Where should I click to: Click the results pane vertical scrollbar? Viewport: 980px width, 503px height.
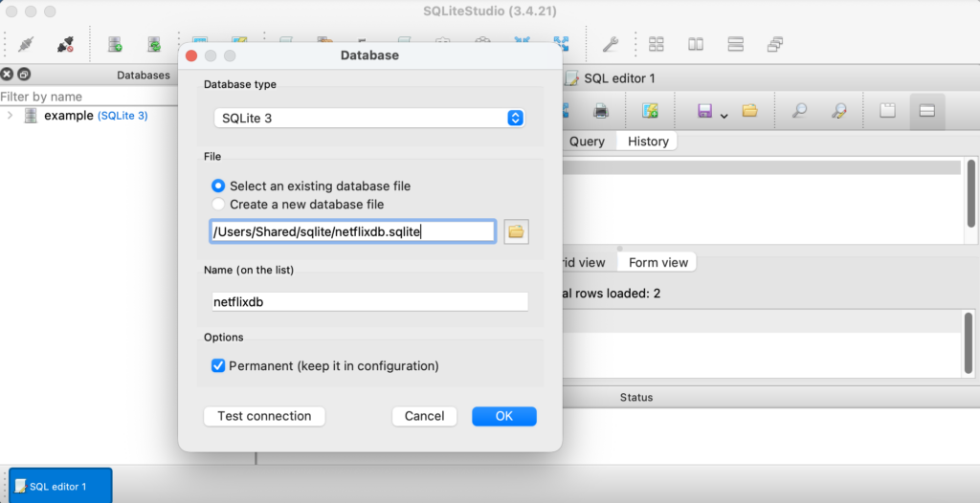tap(969, 342)
